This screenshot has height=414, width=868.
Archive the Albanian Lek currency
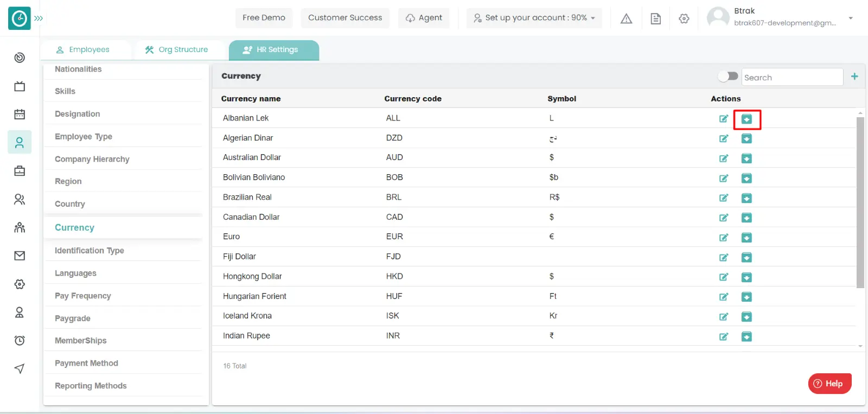[746, 119]
